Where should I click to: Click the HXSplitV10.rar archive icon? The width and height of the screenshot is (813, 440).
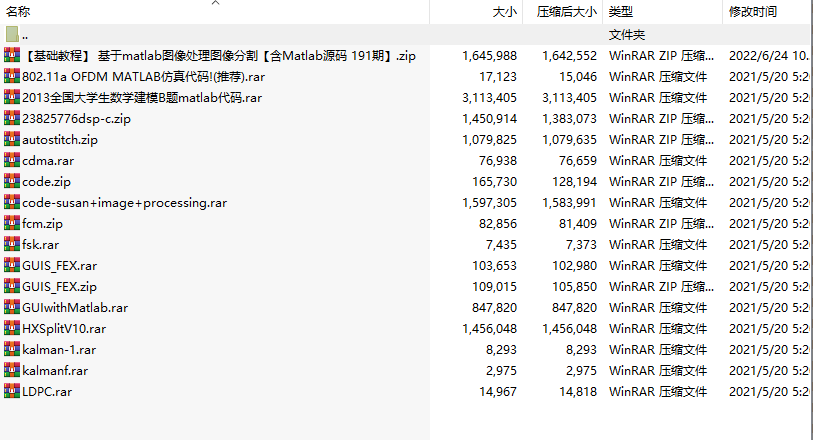12,329
